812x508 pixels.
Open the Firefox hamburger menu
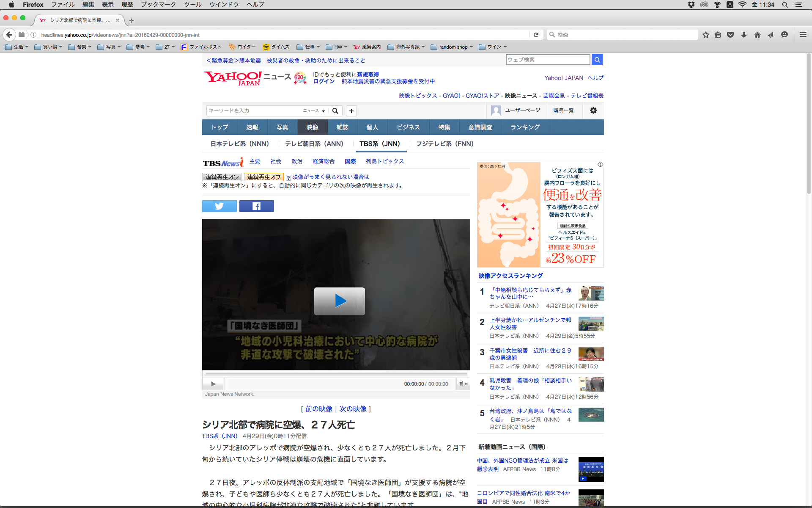coord(803,35)
